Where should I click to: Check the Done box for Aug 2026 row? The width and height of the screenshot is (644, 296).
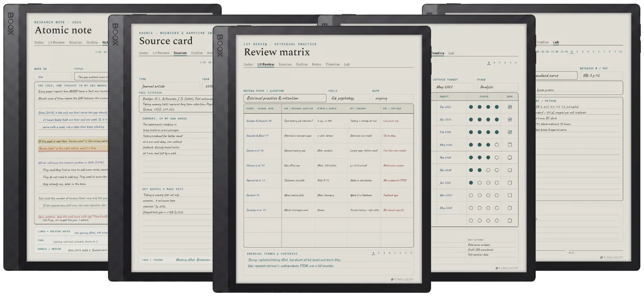(510, 157)
